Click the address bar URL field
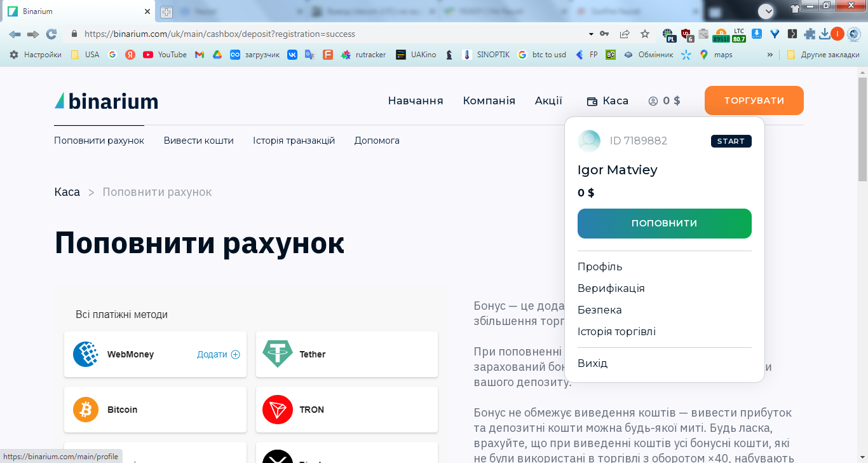Image resolution: width=868 pixels, height=463 pixels. [330, 34]
